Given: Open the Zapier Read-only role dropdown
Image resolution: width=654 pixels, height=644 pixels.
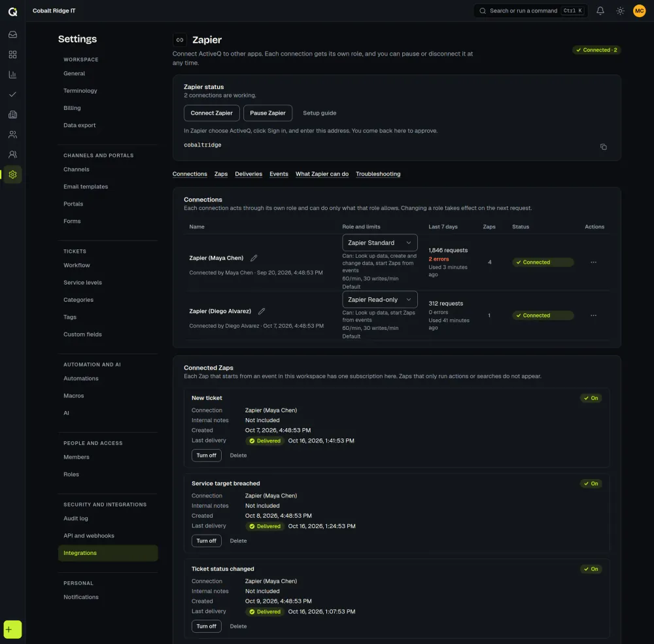Looking at the screenshot, I should point(379,300).
